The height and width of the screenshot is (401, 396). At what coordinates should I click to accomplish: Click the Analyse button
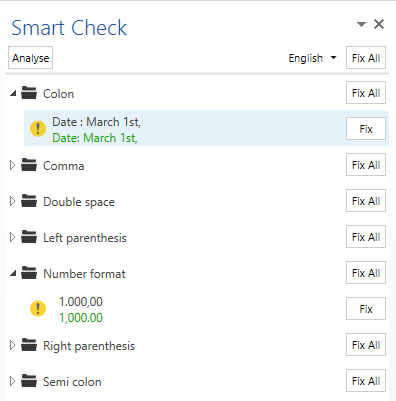[x=30, y=58]
